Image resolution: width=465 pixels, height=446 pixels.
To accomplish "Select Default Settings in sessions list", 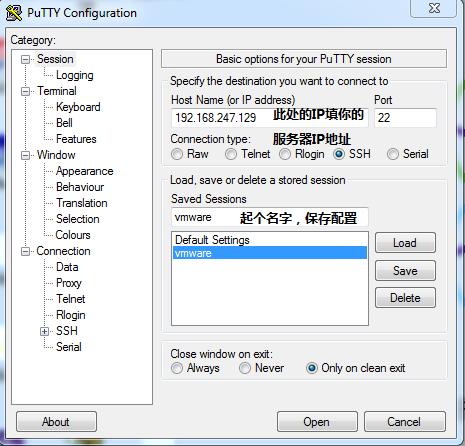I will click(270, 240).
